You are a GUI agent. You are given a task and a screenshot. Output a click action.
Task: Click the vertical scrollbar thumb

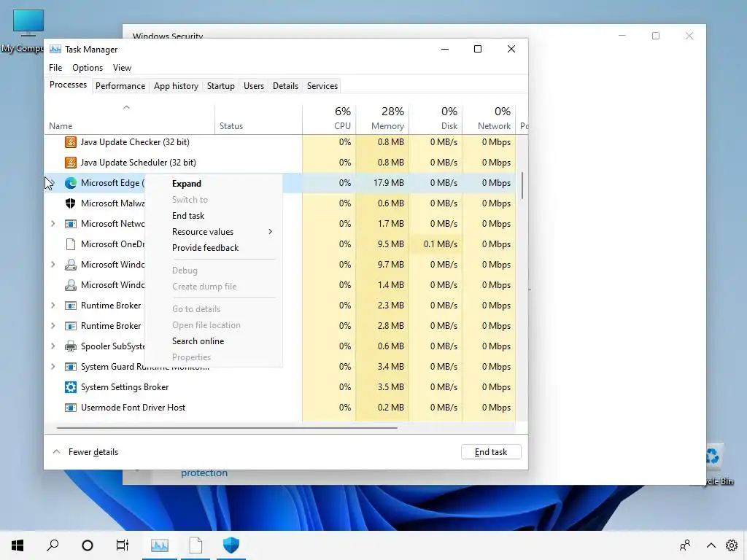click(522, 186)
